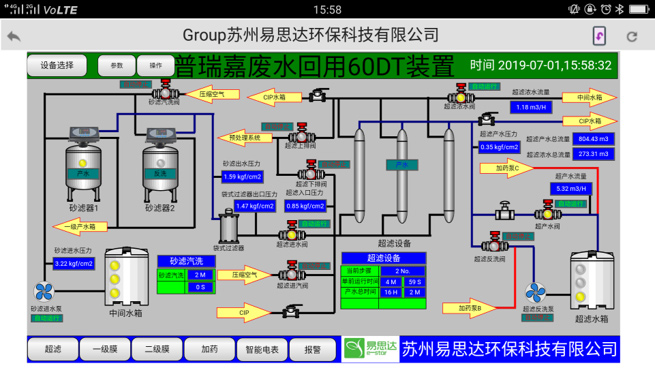Click the 智能电表 smart meter button
This screenshot has width=655, height=368.
pos(262,349)
